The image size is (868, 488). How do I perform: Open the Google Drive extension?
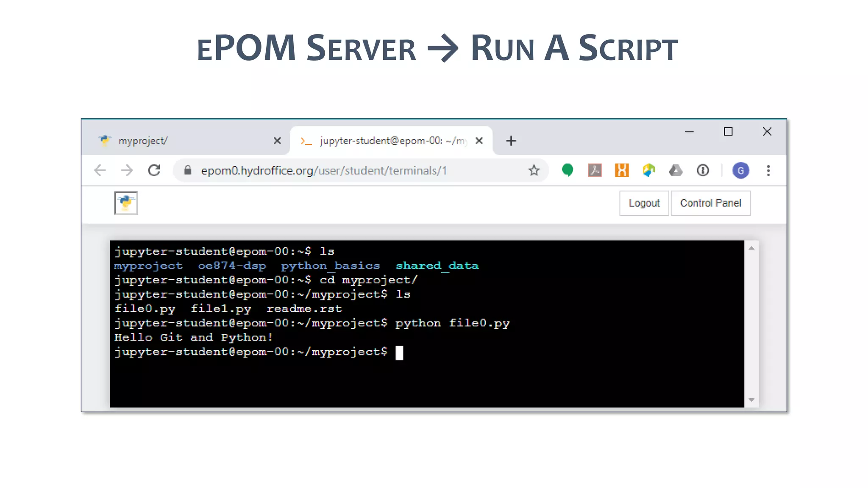[676, 170]
